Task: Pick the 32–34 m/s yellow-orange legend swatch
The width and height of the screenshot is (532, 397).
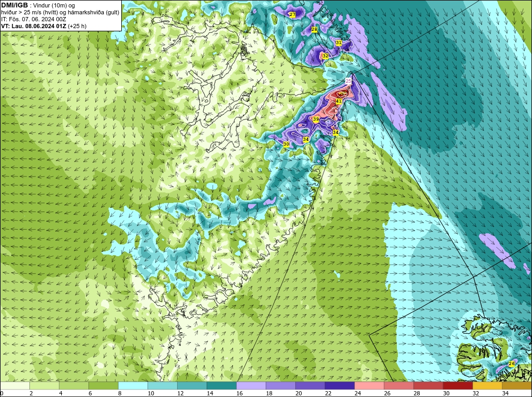Action: 487,385
